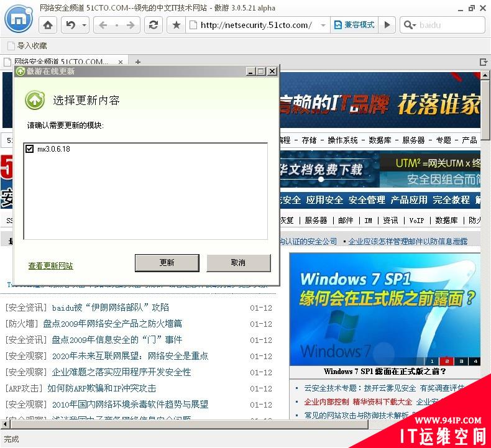The image size is (491, 448).
Task: Toggle the 兼容模式 compatibility mode button
Action: coord(354,25)
